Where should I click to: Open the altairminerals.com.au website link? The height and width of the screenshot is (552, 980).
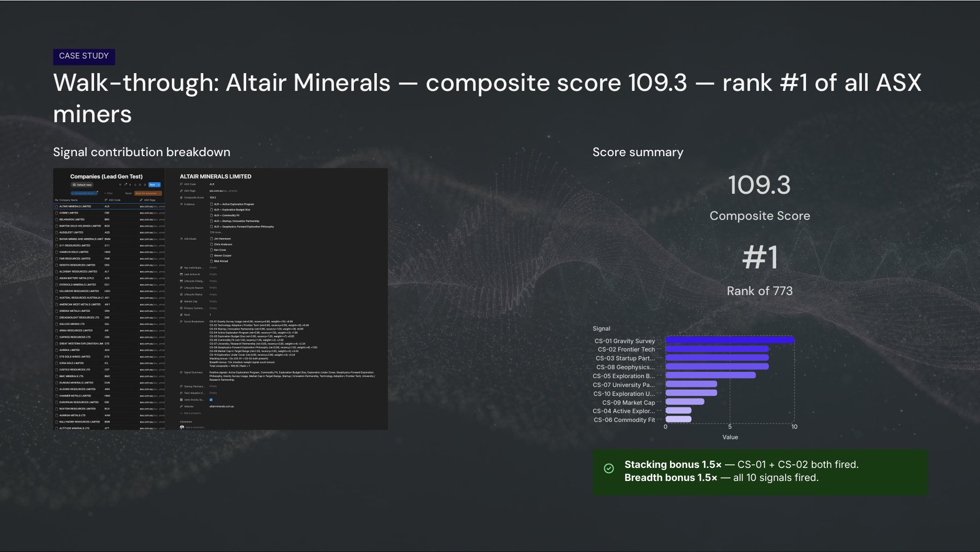(x=222, y=406)
